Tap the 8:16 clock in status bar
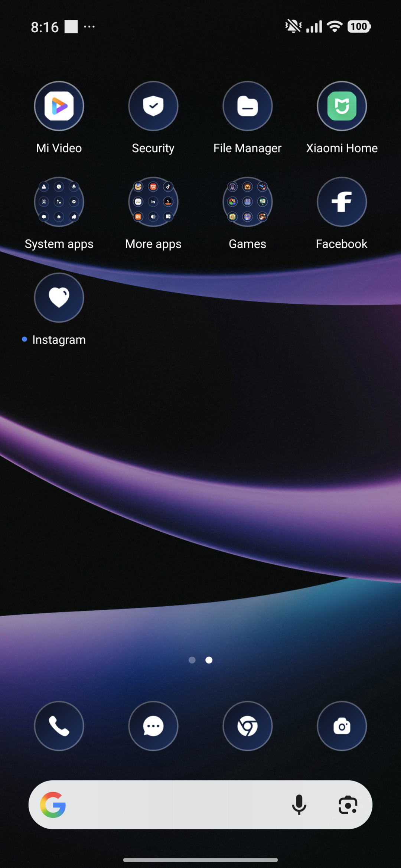This screenshot has width=401, height=868. [x=45, y=27]
